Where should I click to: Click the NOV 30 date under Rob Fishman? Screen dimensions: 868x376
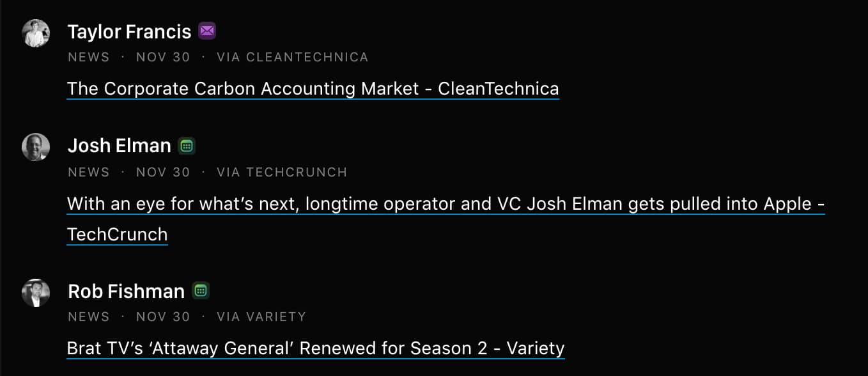click(x=163, y=317)
